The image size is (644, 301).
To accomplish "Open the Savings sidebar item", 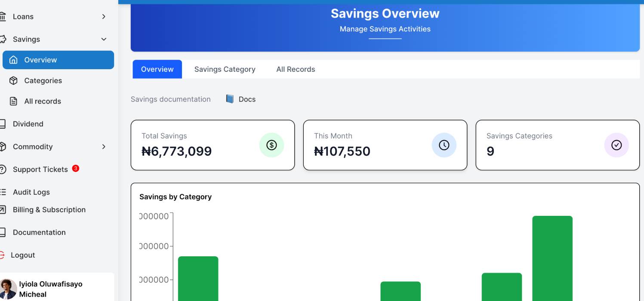I will point(26,39).
